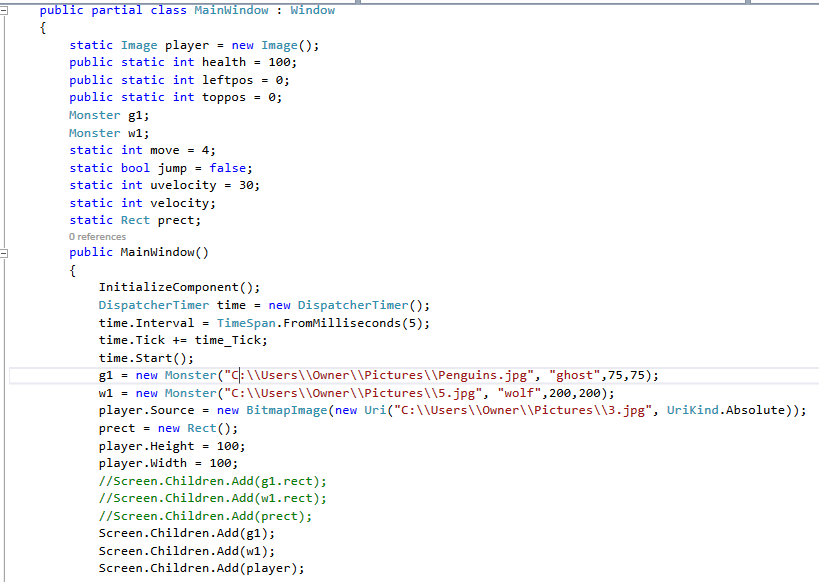Image resolution: width=819 pixels, height=582 pixels.
Task: Click 'static Rect prect;' declaration
Action: 135,220
